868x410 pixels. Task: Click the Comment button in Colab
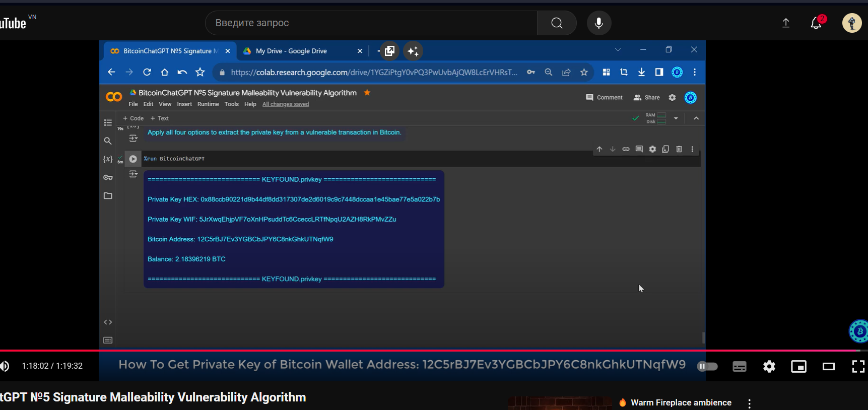coord(604,98)
